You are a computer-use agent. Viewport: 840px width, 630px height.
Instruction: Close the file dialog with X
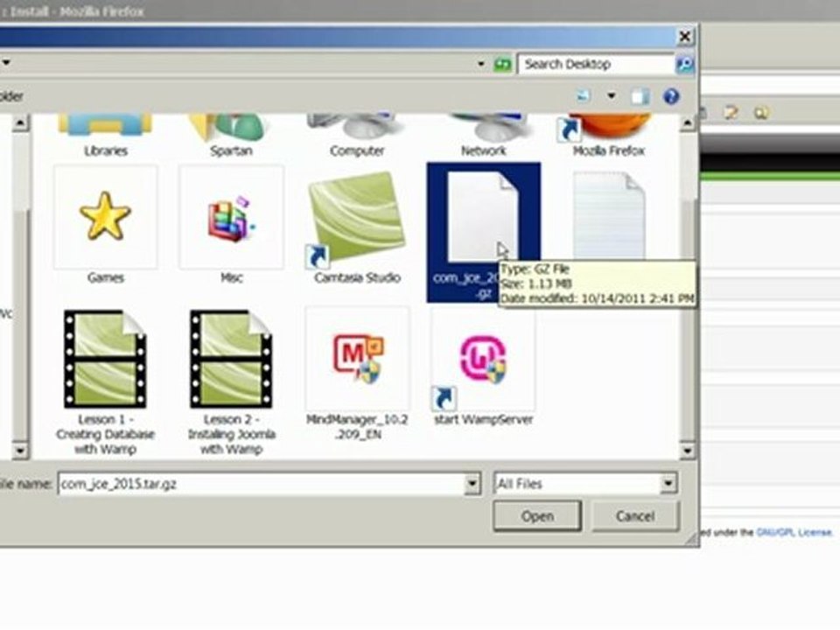click(x=684, y=37)
